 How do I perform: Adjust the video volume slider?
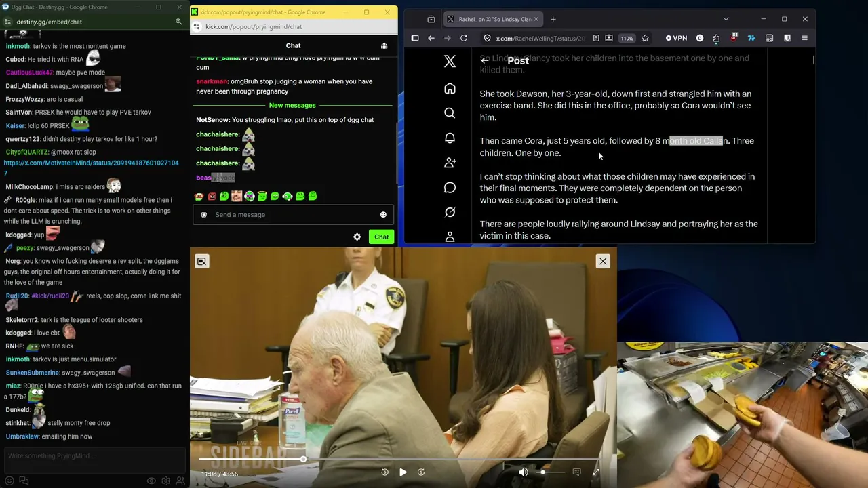551,472
